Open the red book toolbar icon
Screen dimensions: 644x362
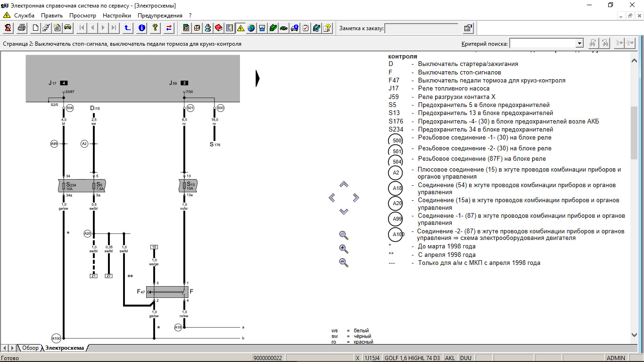[x=219, y=28]
